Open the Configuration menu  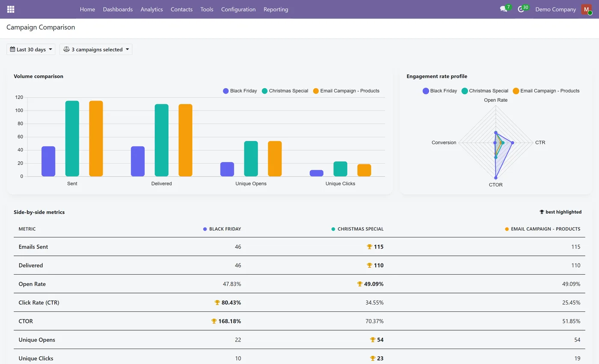238,9
